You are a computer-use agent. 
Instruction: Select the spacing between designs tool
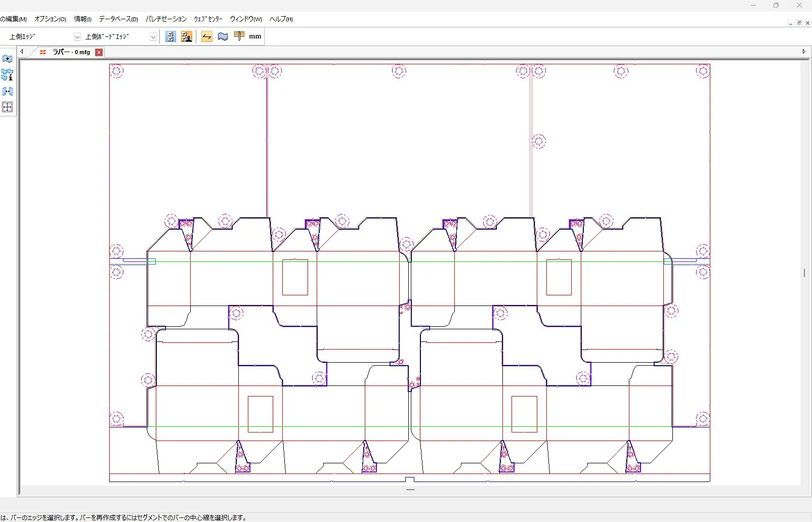[7, 92]
